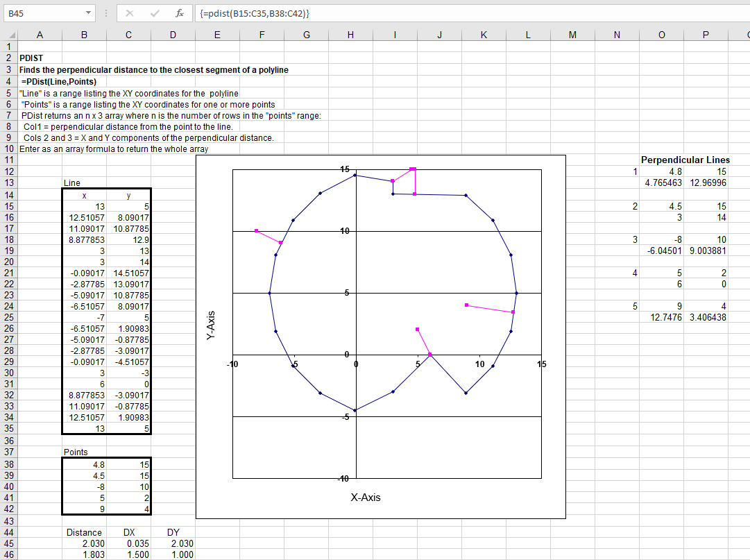This screenshot has width=750, height=560.
Task: Select the DY header cell
Action: (173, 532)
